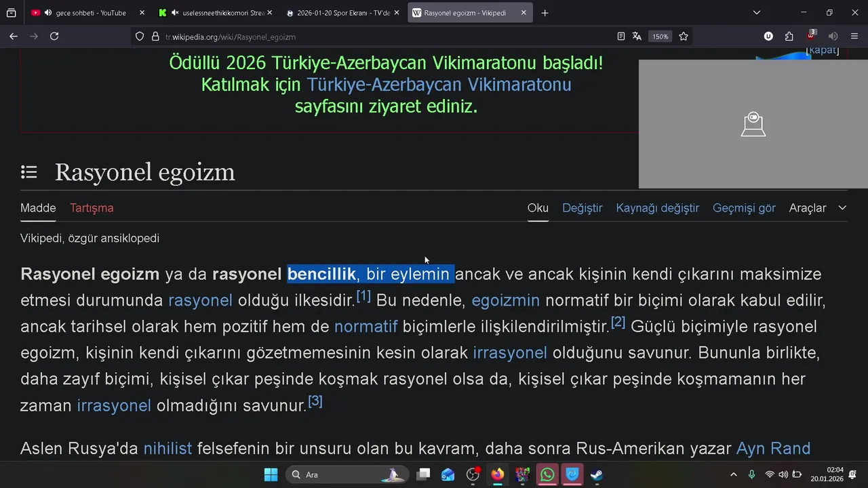This screenshot has width=868, height=488.
Task: Click the microphone in-use tray icon
Action: coord(751,474)
